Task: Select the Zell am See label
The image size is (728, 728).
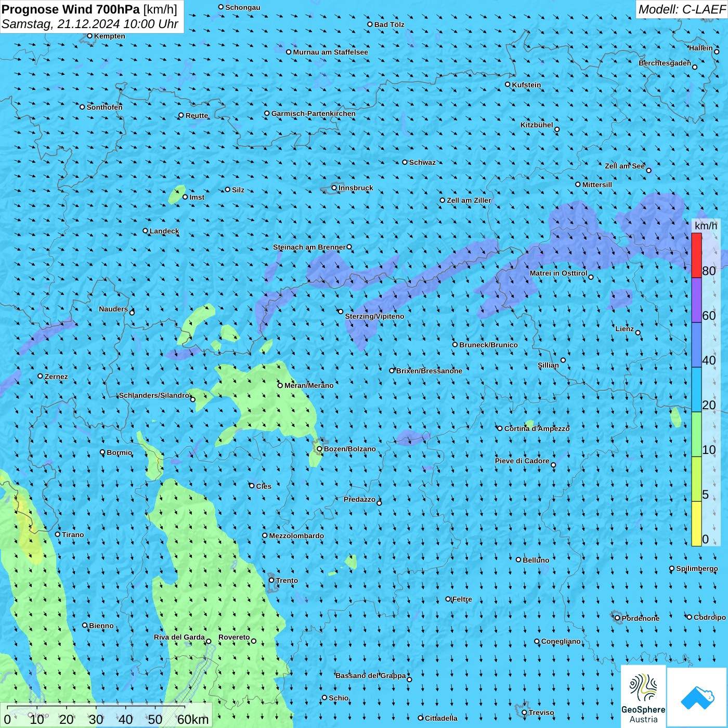Action: coord(625,166)
